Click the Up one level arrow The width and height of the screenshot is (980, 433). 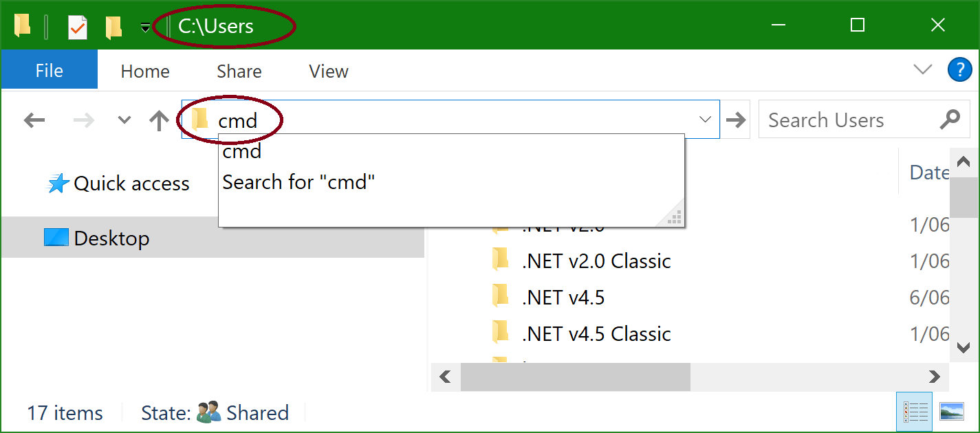(x=159, y=121)
